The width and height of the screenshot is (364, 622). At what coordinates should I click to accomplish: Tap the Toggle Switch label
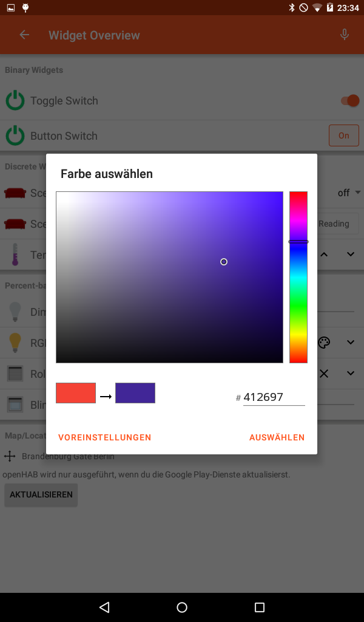tap(64, 101)
